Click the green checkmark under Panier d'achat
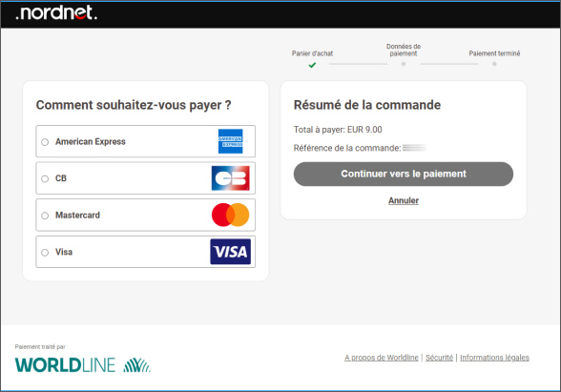561x392 pixels. [x=312, y=65]
